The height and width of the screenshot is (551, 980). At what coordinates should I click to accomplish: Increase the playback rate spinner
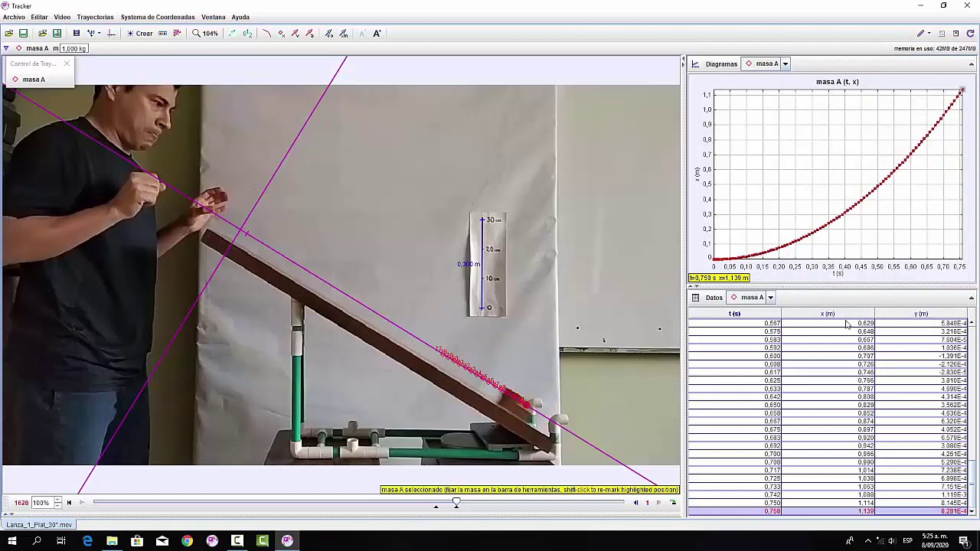57,500
